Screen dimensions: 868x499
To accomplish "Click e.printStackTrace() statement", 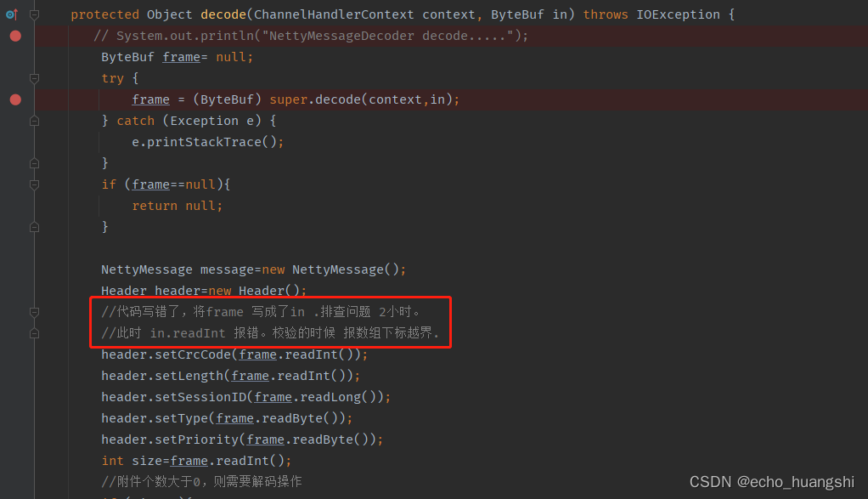I will tap(207, 142).
